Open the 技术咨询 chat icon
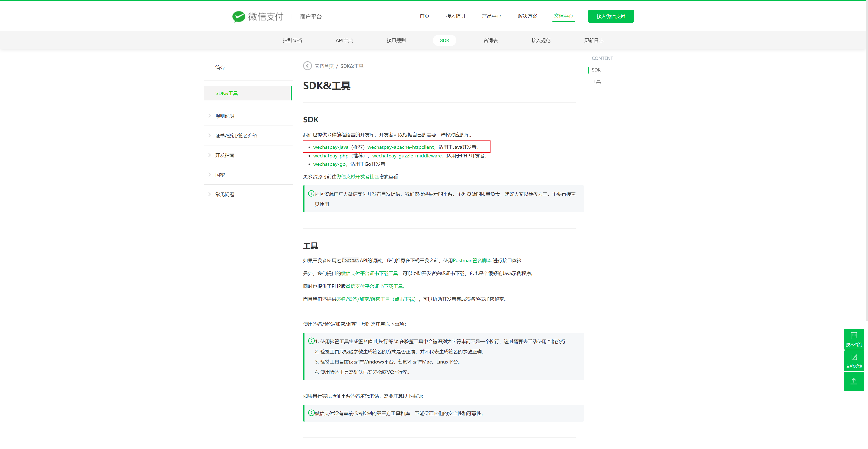868x449 pixels. coord(854,339)
